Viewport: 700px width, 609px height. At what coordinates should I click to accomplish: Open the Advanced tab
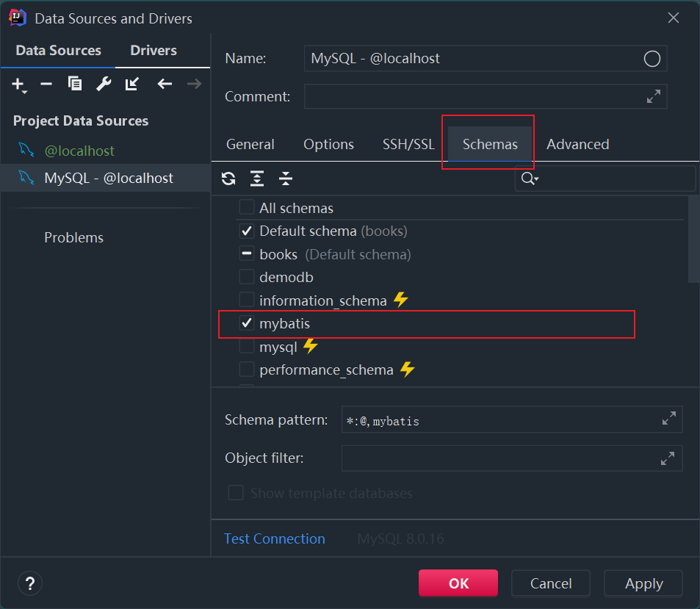pyautogui.click(x=577, y=144)
